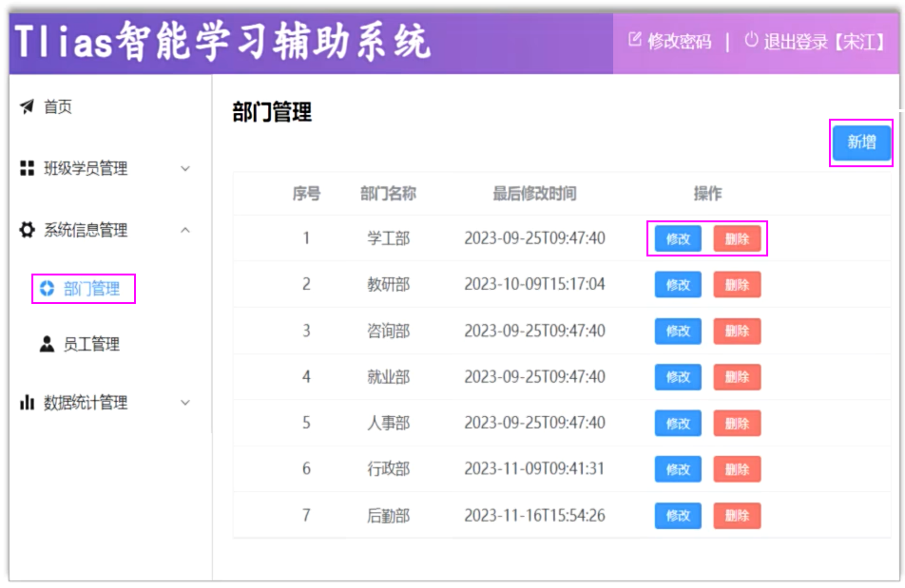Click the person icon beside 员工管理
The image size is (905, 588).
pyautogui.click(x=47, y=345)
